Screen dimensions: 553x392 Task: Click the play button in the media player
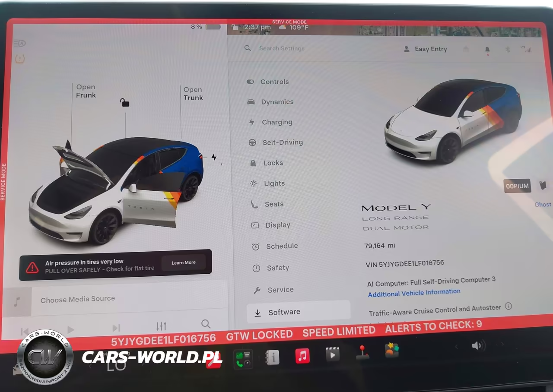70,330
